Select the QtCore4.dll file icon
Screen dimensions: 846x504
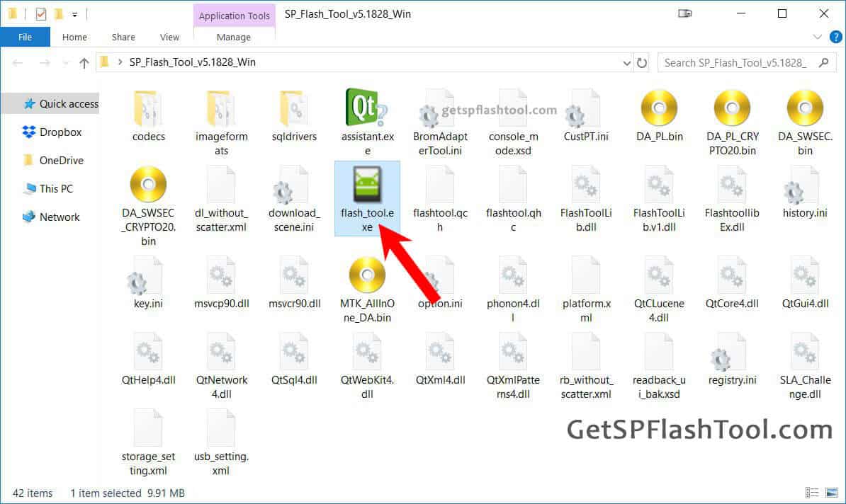pyautogui.click(x=732, y=275)
